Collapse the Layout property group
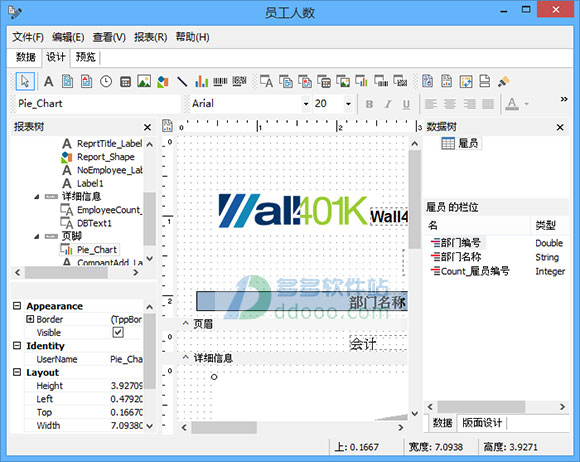The image size is (580, 462). pos(17,372)
